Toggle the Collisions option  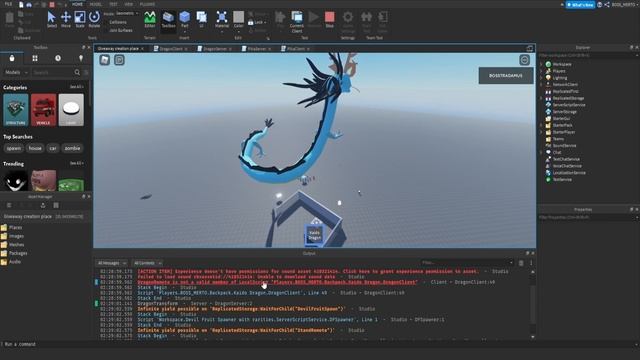click(x=118, y=22)
